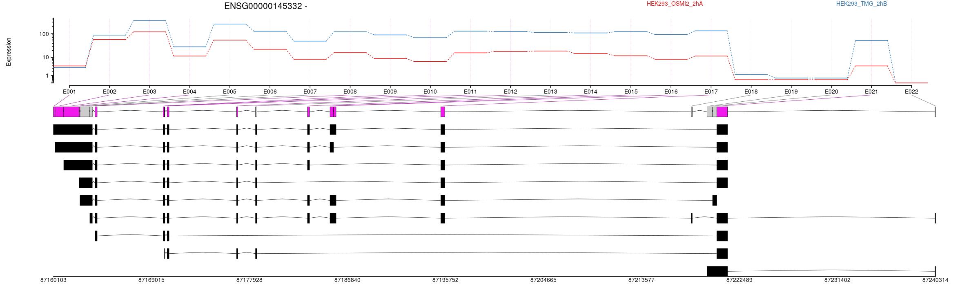Image resolution: width=980 pixels, height=286 pixels.
Task: Click exon label E016
Action: [x=671, y=92]
